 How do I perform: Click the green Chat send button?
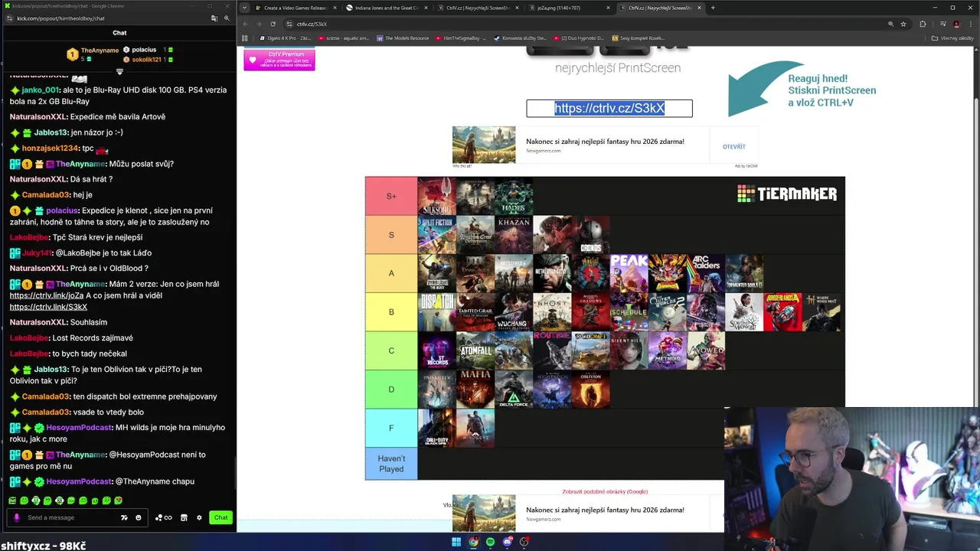(x=220, y=517)
